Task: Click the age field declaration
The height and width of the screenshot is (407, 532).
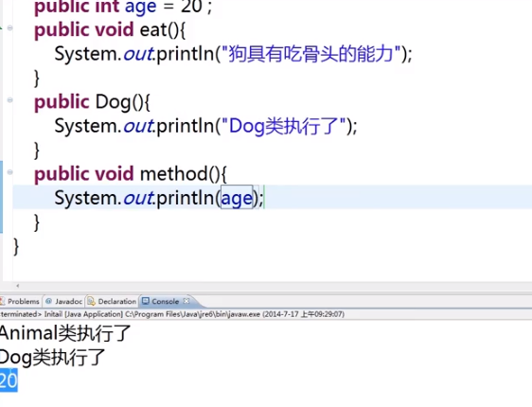Action: click(141, 7)
